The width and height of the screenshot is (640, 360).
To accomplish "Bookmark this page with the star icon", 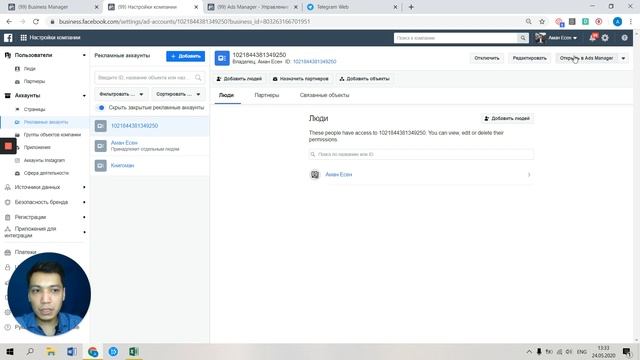I will coord(542,21).
